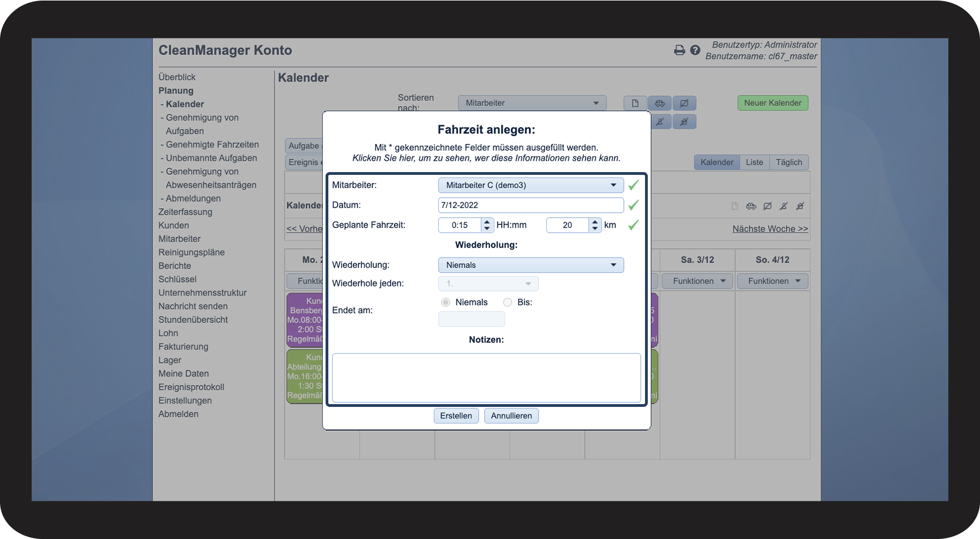
Task: Open help via the question mark icon
Action: 695,51
